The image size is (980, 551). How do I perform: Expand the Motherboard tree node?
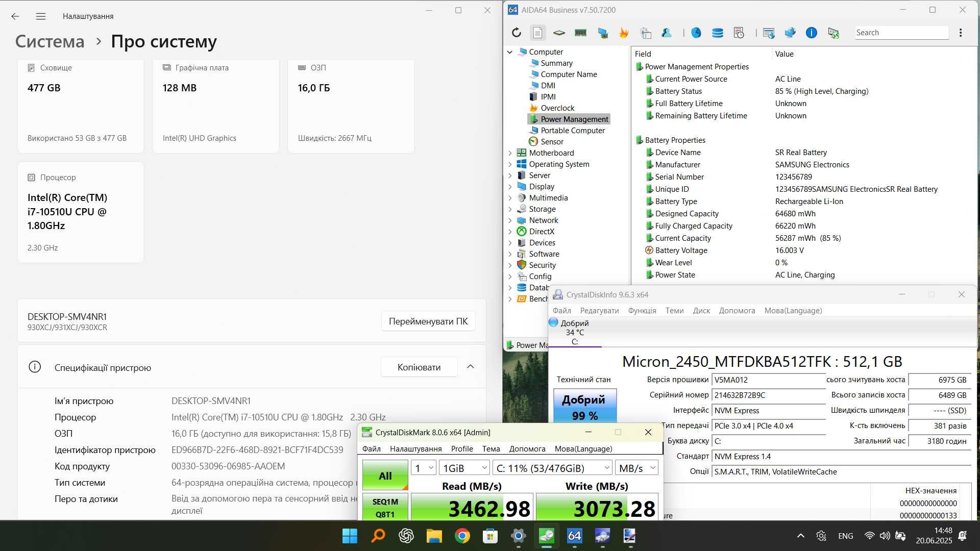(510, 153)
